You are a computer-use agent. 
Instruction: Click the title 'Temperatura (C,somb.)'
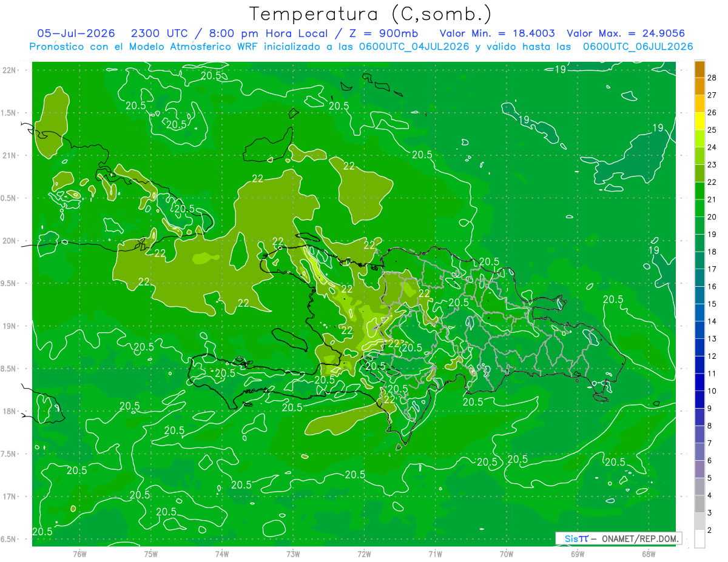point(371,14)
